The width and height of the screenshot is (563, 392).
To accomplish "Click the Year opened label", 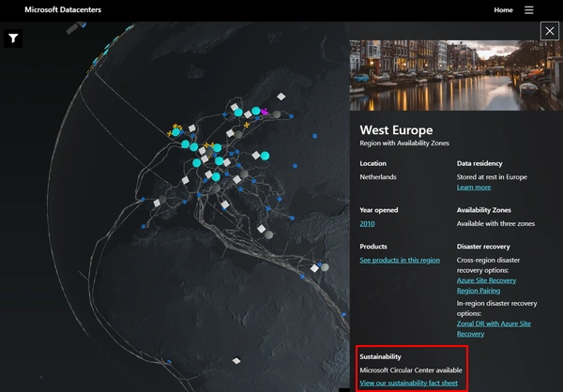I will (379, 210).
